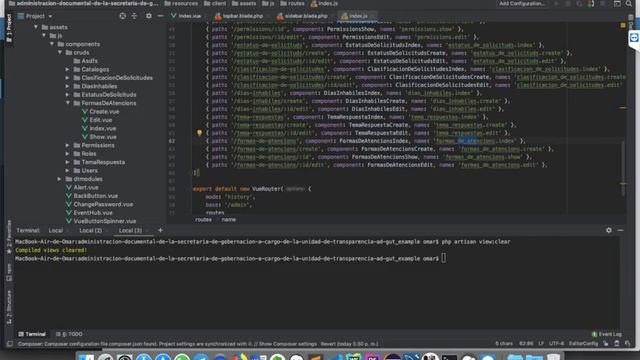The image size is (640, 360).
Task: Open the 1: Project side tool button
Action: pos(9,28)
